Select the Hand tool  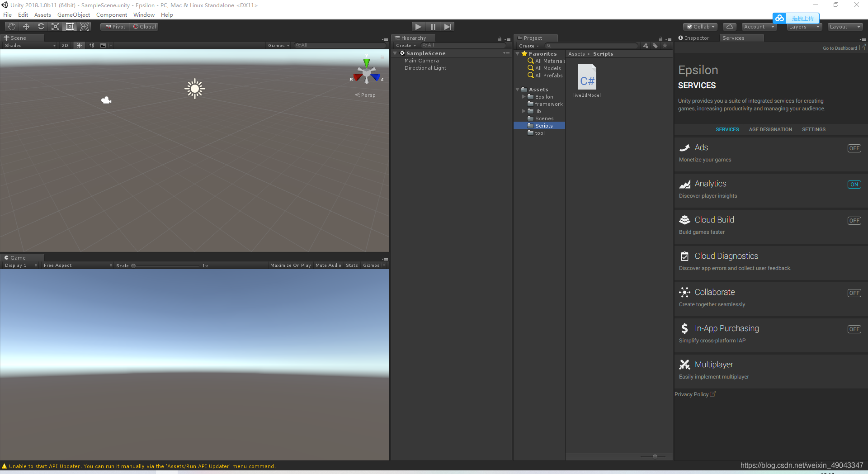[12, 27]
